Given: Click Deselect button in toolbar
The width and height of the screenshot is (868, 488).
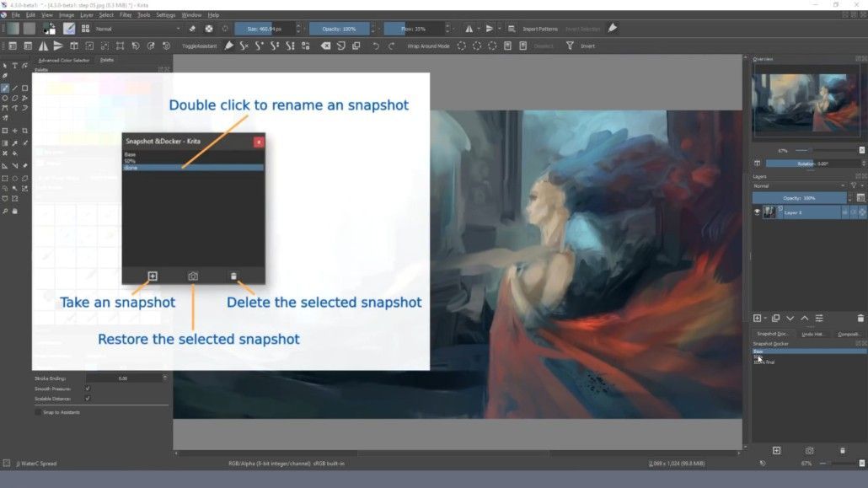Looking at the screenshot, I should click(544, 46).
